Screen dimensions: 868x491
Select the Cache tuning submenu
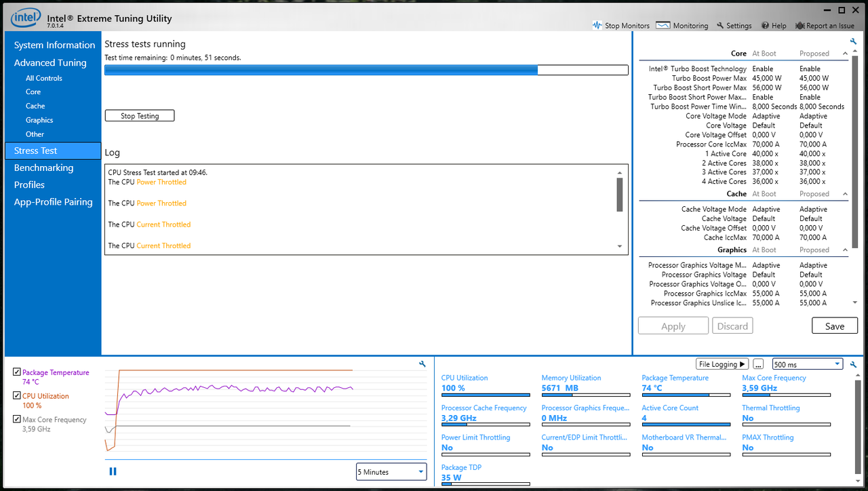click(35, 106)
